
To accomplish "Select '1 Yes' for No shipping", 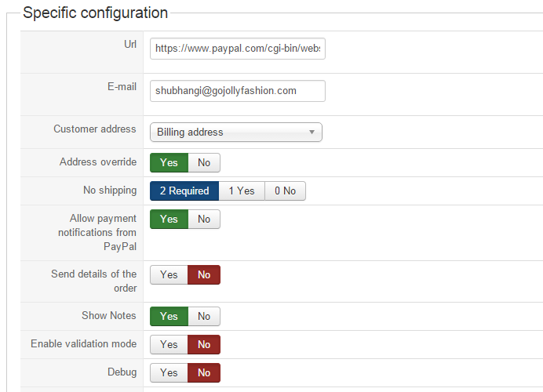I will (241, 191).
